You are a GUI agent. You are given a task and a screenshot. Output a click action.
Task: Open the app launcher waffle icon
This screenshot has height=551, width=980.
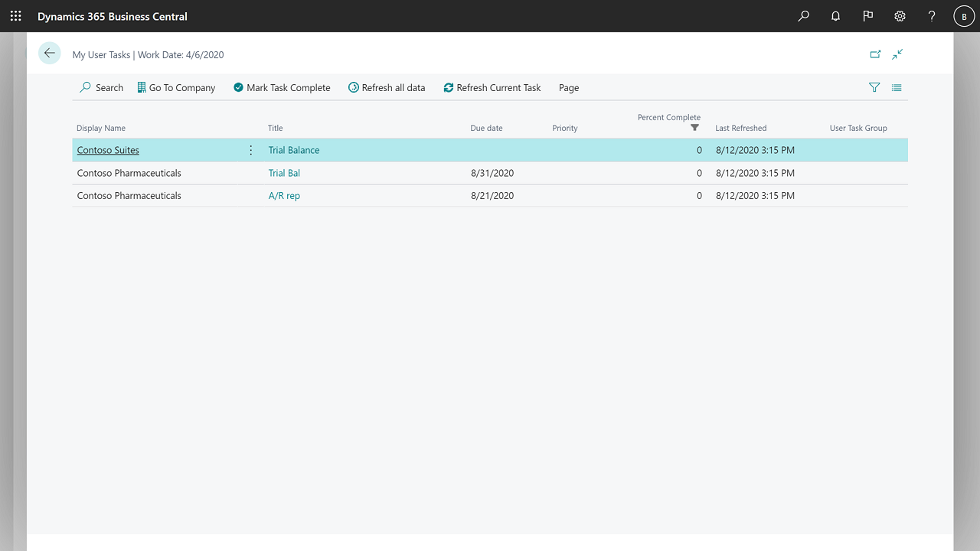pyautogui.click(x=15, y=16)
